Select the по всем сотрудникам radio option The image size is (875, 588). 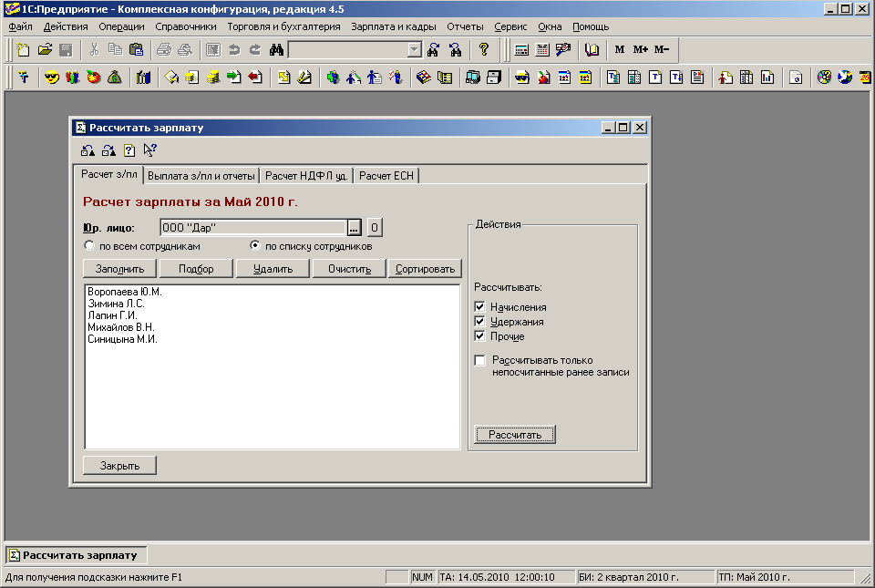(x=89, y=246)
